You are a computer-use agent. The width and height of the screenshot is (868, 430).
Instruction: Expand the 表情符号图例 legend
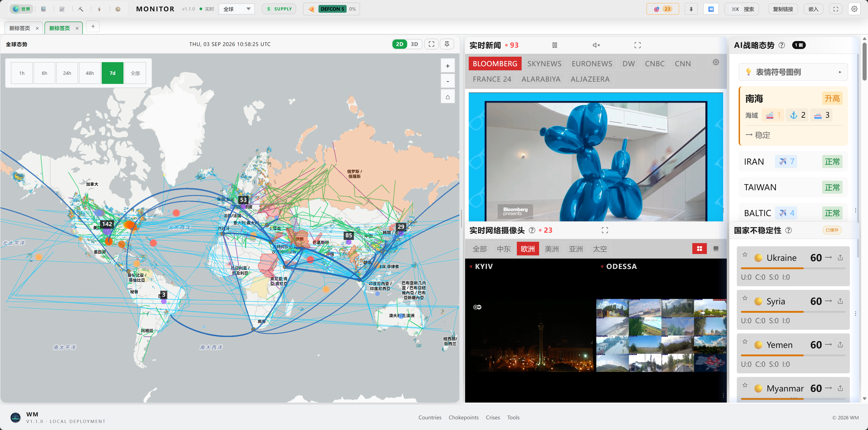coord(793,72)
